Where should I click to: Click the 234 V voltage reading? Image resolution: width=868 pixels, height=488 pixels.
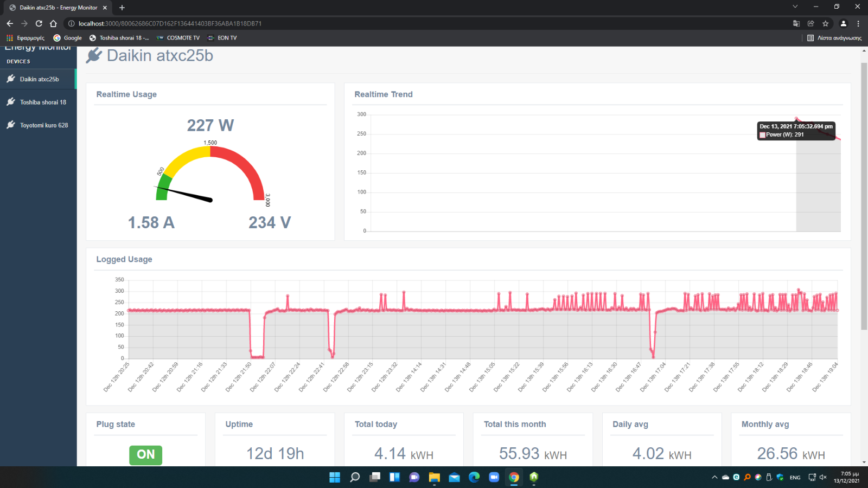270,222
